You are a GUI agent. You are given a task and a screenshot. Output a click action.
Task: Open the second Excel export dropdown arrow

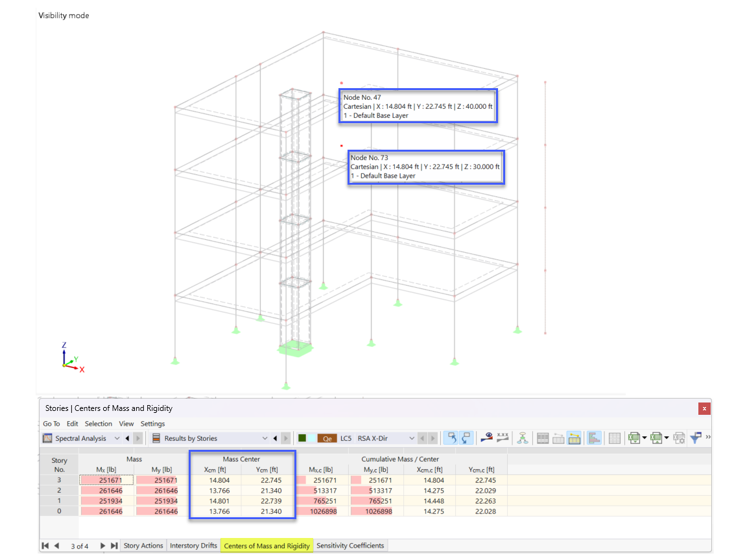pos(667,437)
